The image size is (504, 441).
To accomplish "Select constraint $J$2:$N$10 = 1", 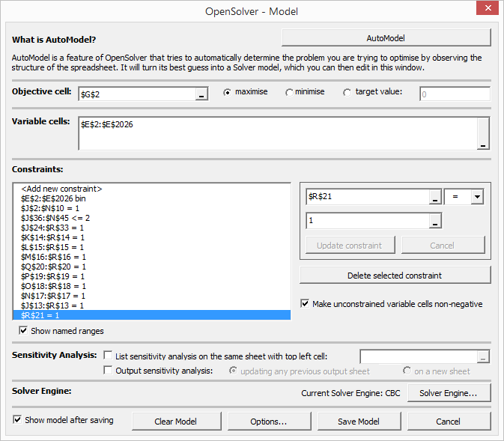I will 152,208.
